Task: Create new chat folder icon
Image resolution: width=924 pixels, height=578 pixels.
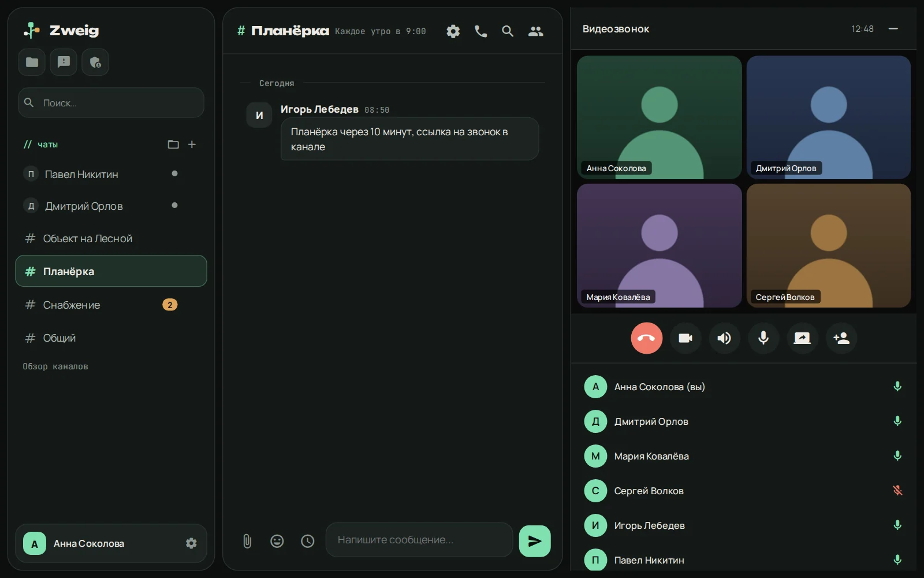Action: click(173, 144)
